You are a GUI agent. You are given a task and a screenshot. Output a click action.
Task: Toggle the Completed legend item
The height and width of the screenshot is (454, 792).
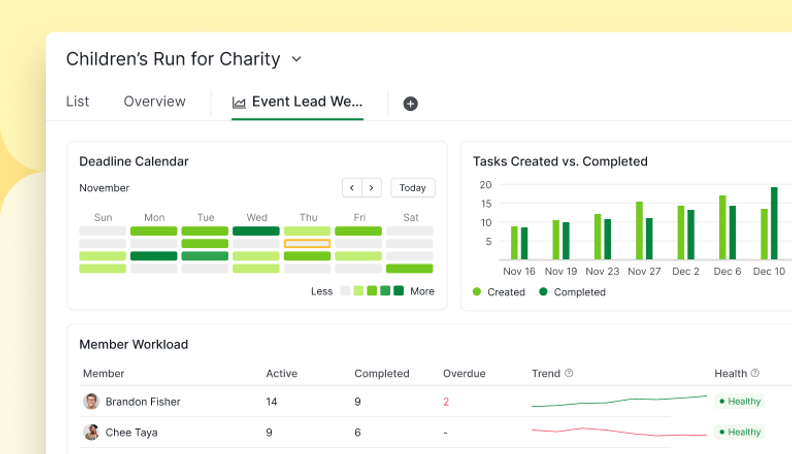tap(572, 292)
